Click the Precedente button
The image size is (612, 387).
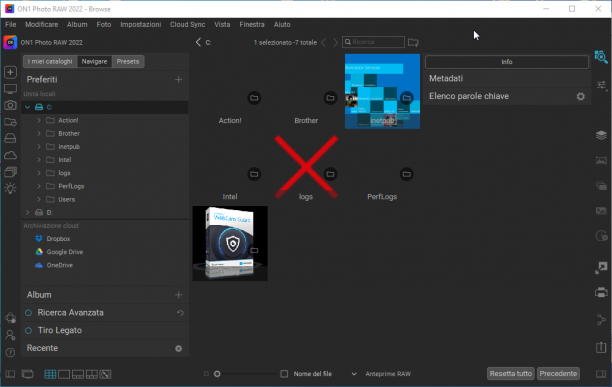pos(558,373)
